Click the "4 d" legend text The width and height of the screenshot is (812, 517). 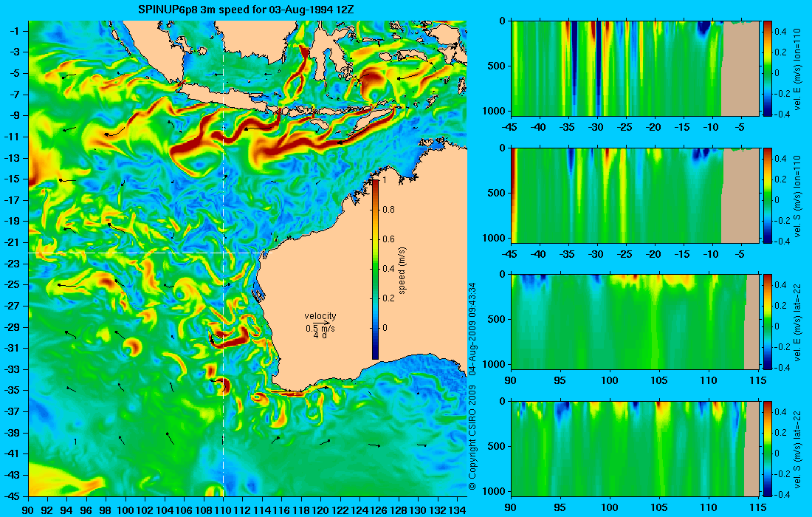320,335
